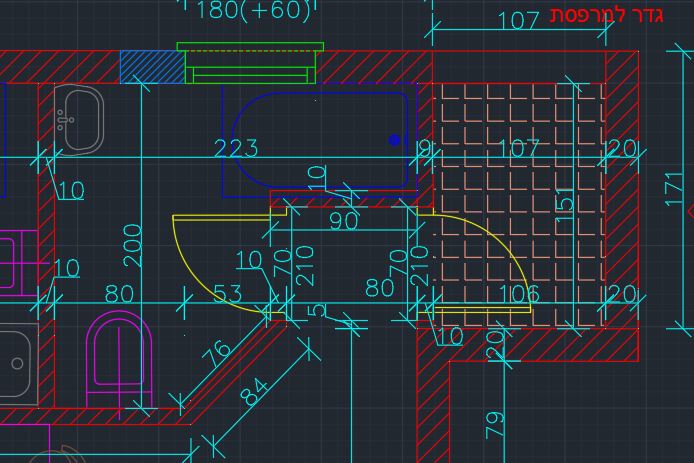This screenshot has width=694, height=463.
Task: Click the 90 door opening dimension text
Action: (x=344, y=220)
